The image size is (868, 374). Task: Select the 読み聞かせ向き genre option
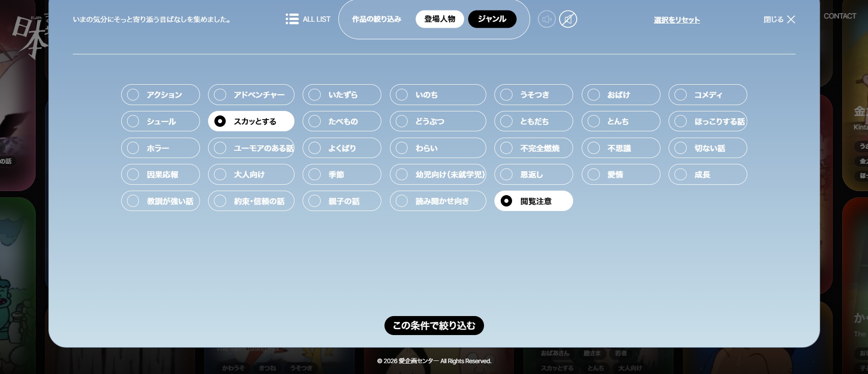click(x=438, y=201)
